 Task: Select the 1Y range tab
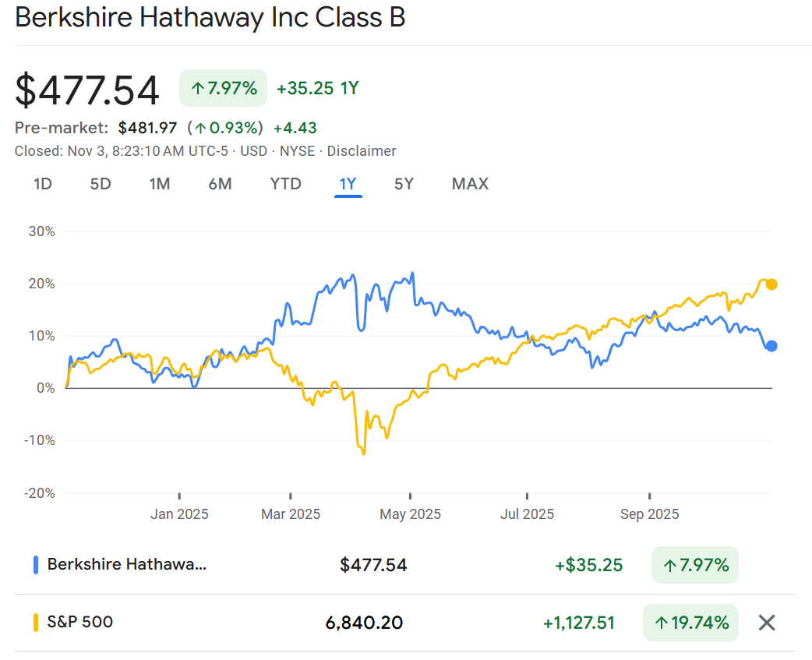[348, 184]
